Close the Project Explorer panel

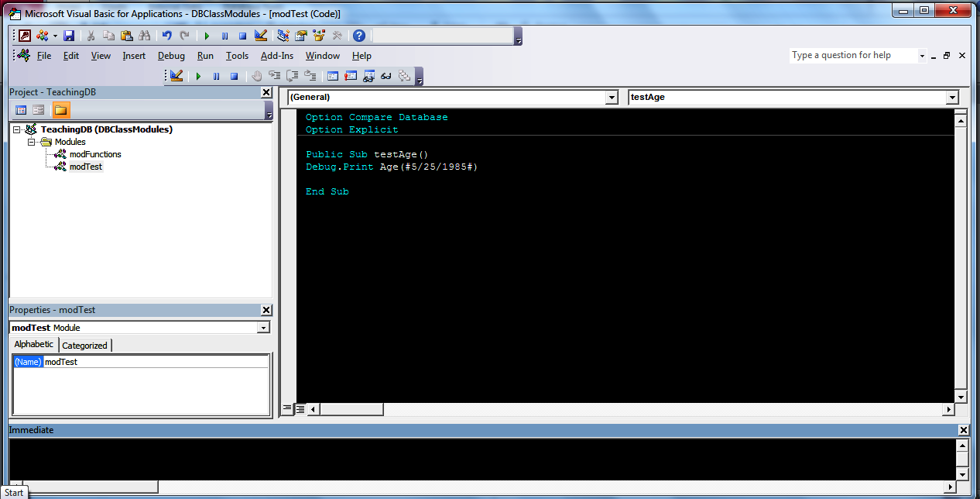[x=266, y=92]
